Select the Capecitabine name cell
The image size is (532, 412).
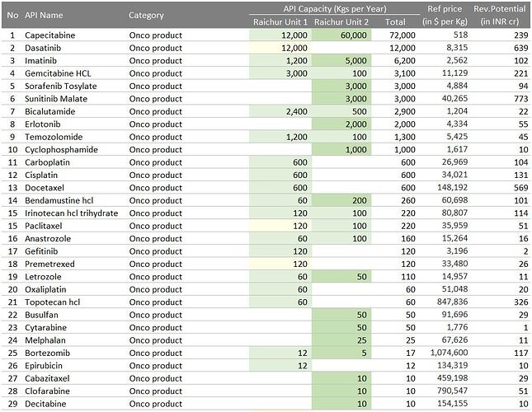(x=50, y=35)
